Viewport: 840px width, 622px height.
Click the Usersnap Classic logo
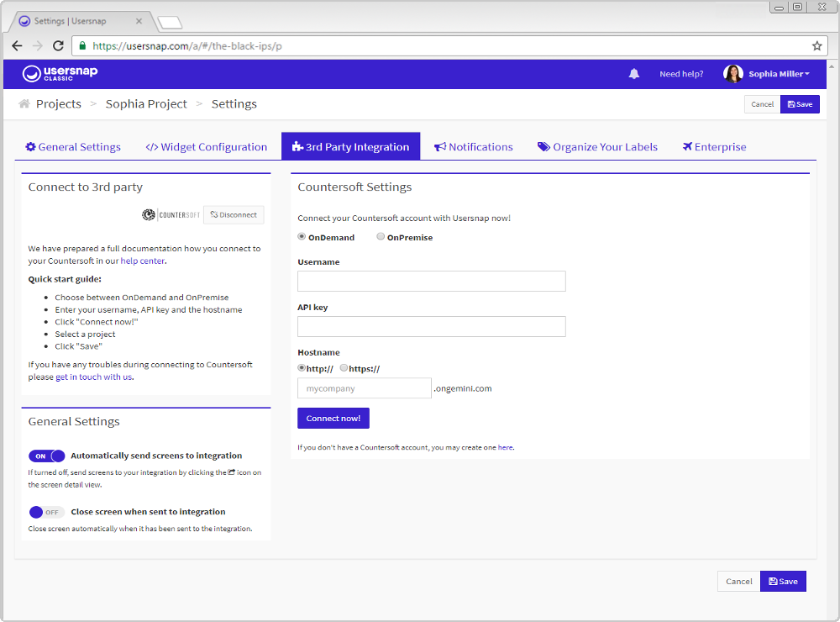click(x=60, y=73)
